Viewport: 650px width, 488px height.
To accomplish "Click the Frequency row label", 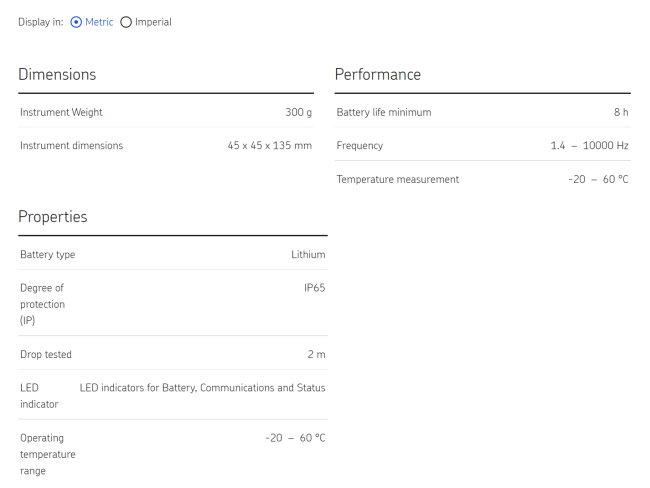I will pyautogui.click(x=360, y=146).
